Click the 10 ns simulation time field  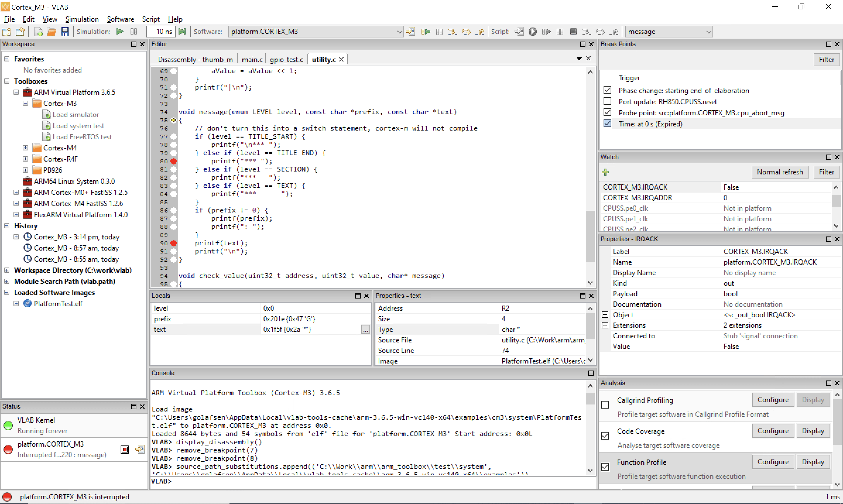161,32
